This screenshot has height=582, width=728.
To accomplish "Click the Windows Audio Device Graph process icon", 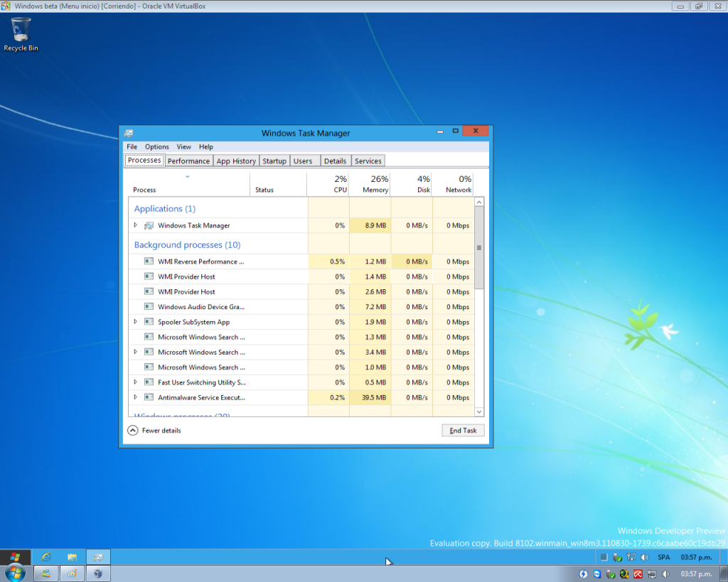I will click(x=149, y=306).
